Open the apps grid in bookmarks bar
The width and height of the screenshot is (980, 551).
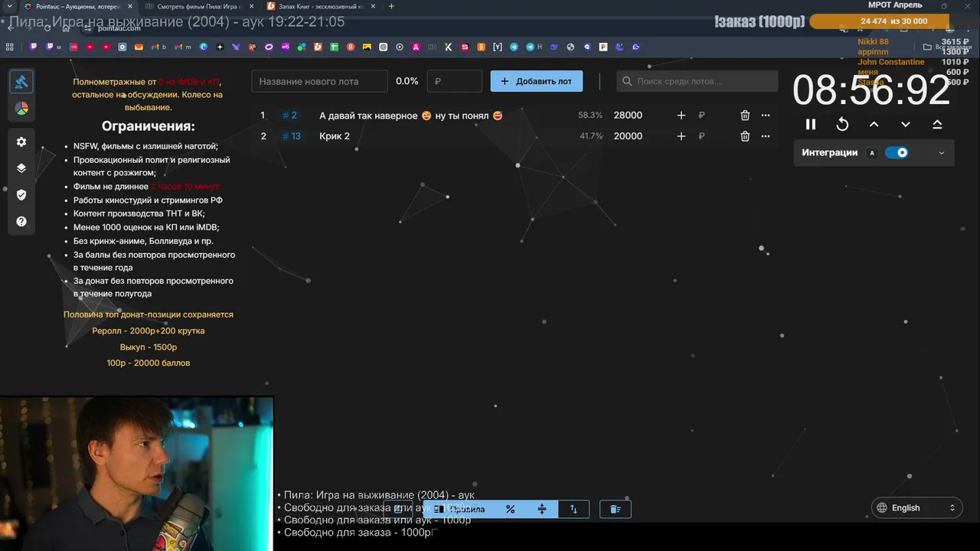(10, 47)
